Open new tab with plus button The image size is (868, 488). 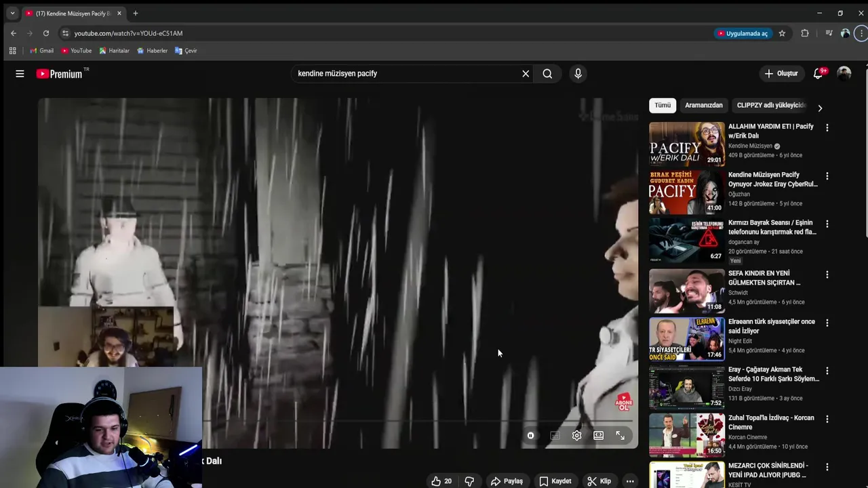point(135,13)
